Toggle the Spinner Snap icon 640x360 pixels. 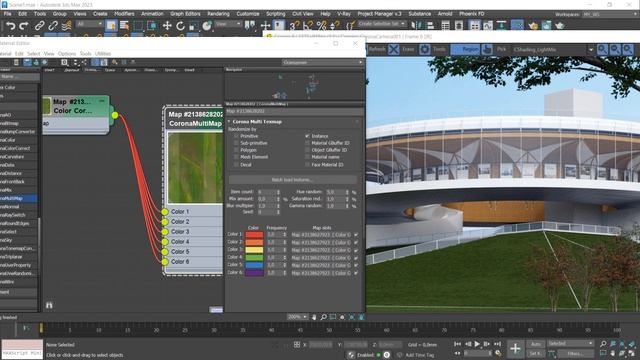pos(335,26)
